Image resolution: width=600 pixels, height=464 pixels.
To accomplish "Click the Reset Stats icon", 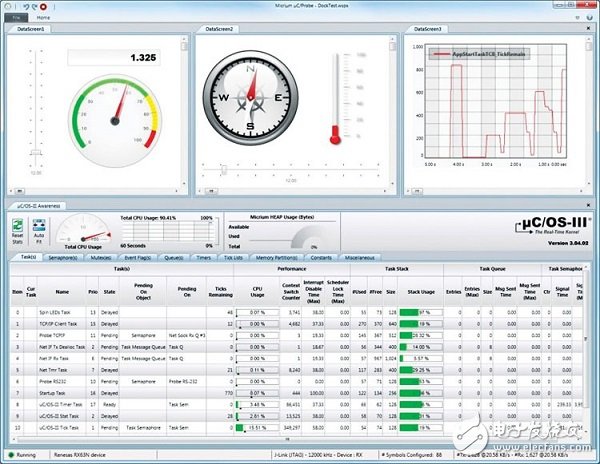I will 19,229.
